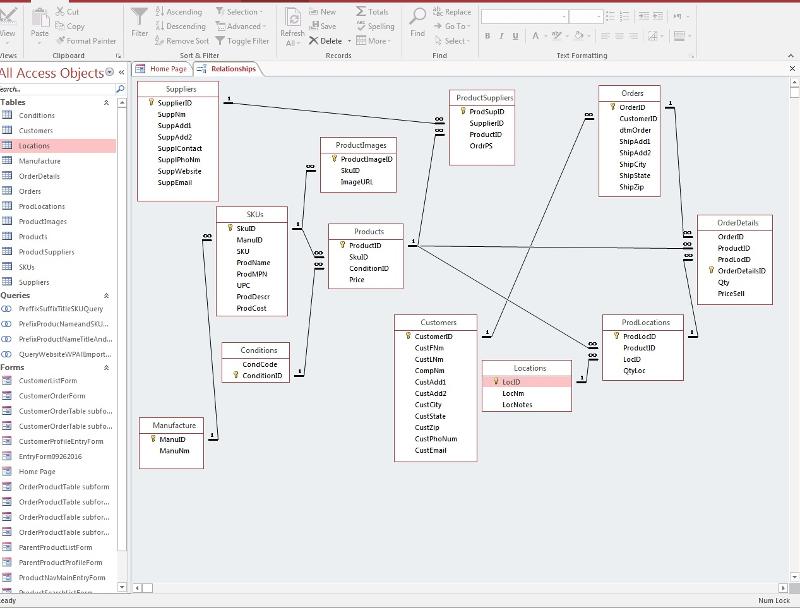Open the CustomerOrderForm form
This screenshot has height=608, width=800.
click(x=52, y=396)
